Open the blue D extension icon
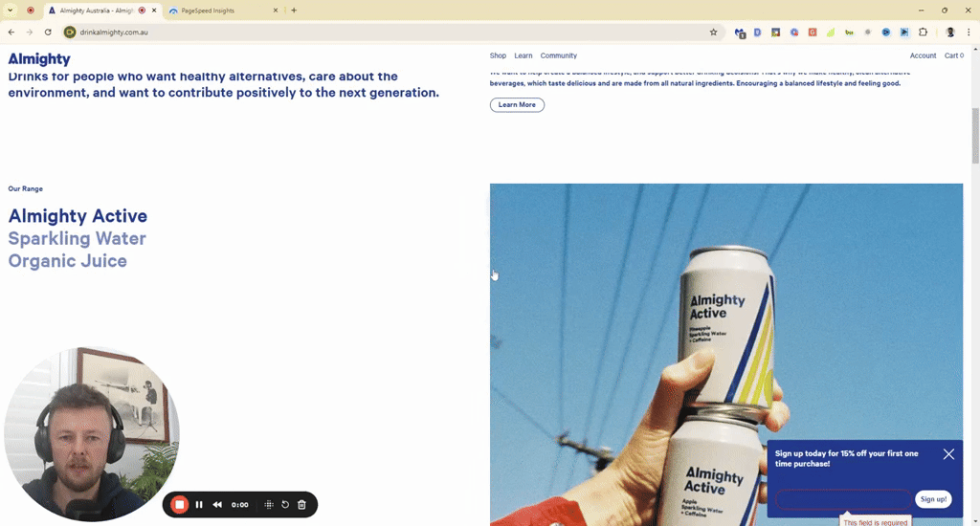This screenshot has width=980, height=526. tap(758, 32)
